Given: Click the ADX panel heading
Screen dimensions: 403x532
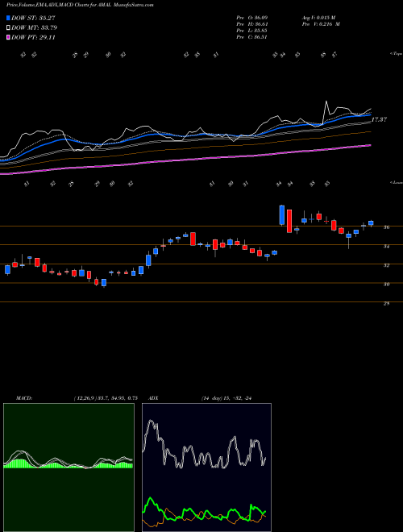Looking at the screenshot, I should tap(153, 398).
